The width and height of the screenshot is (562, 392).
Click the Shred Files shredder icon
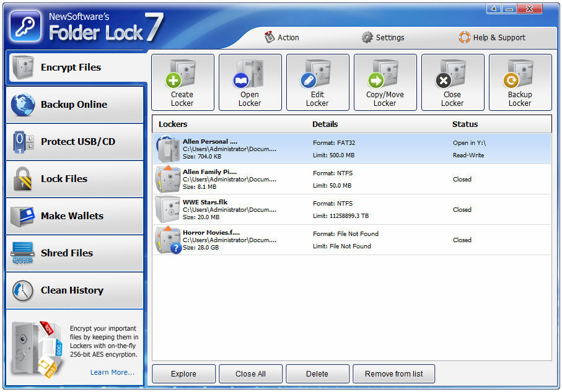coord(22,253)
